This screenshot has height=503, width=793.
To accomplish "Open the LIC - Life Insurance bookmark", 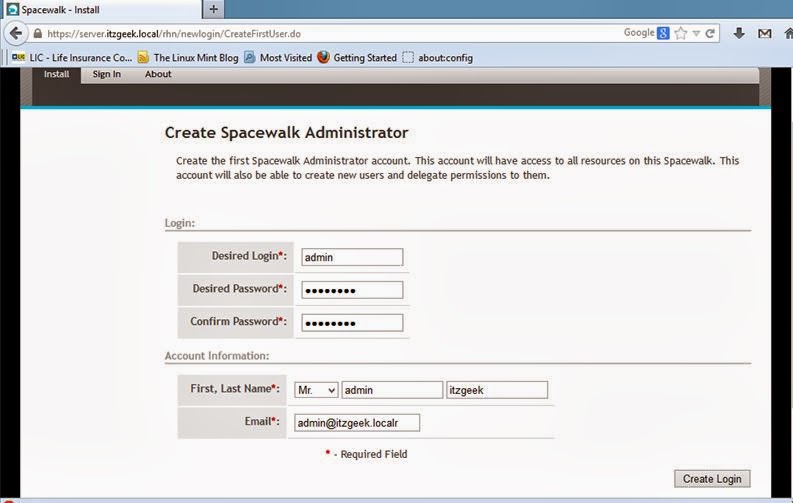I will (x=72, y=58).
